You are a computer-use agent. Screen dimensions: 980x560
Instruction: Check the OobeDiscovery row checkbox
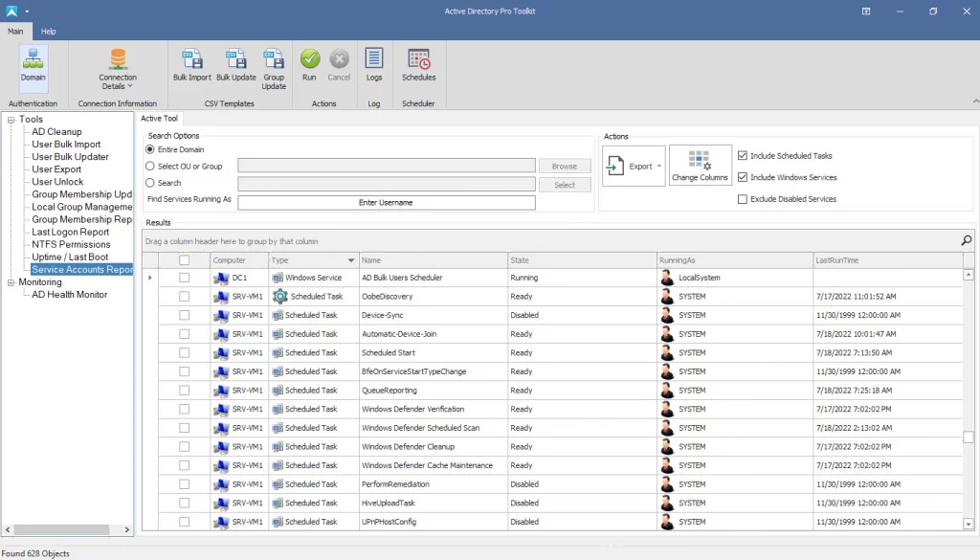coord(184,296)
